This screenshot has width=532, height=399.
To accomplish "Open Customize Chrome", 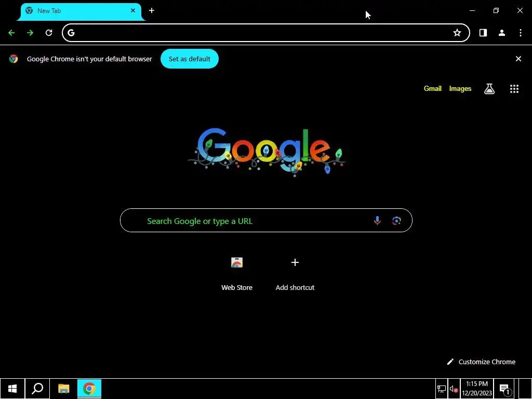I will click(x=481, y=362).
